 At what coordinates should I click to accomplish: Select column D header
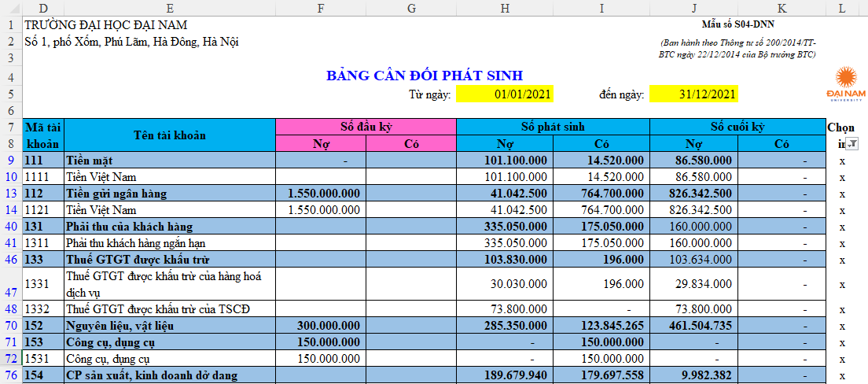[44, 9]
